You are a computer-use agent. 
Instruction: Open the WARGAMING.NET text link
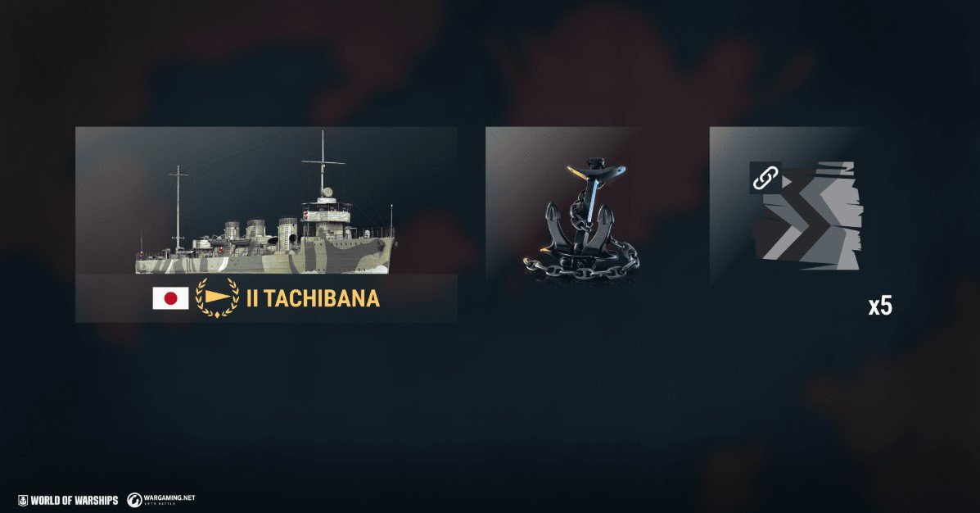[x=169, y=498]
